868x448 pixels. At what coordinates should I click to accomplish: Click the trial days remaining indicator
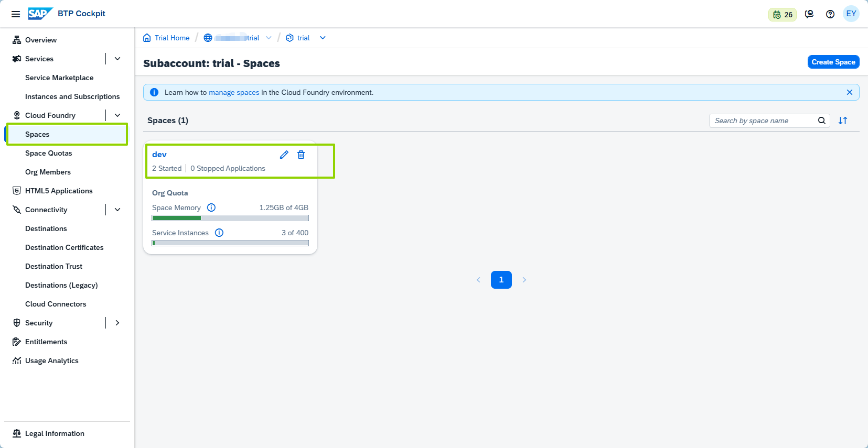pos(782,15)
